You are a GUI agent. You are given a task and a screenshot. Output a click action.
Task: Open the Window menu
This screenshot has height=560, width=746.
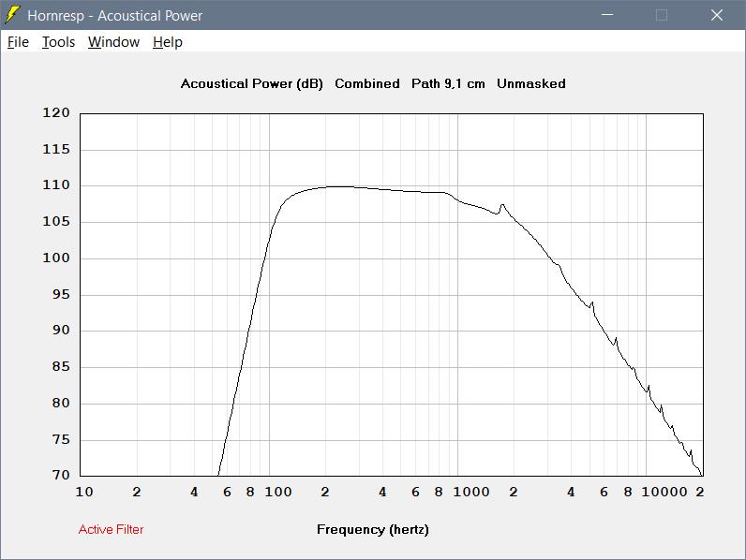[113, 42]
